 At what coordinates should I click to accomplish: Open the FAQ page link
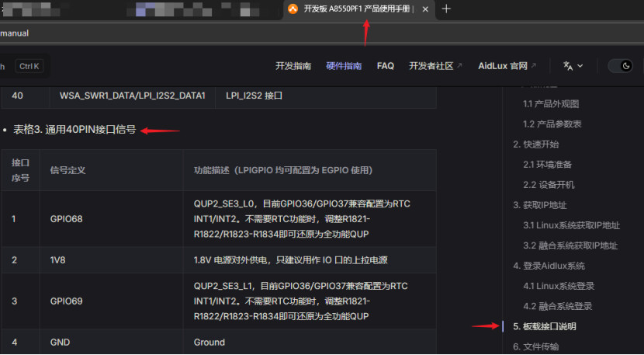point(386,66)
